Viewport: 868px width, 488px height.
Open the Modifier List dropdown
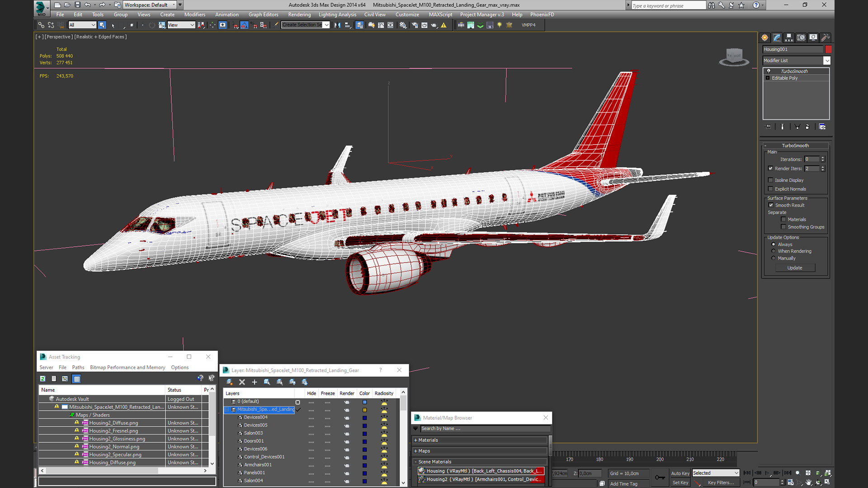point(826,61)
